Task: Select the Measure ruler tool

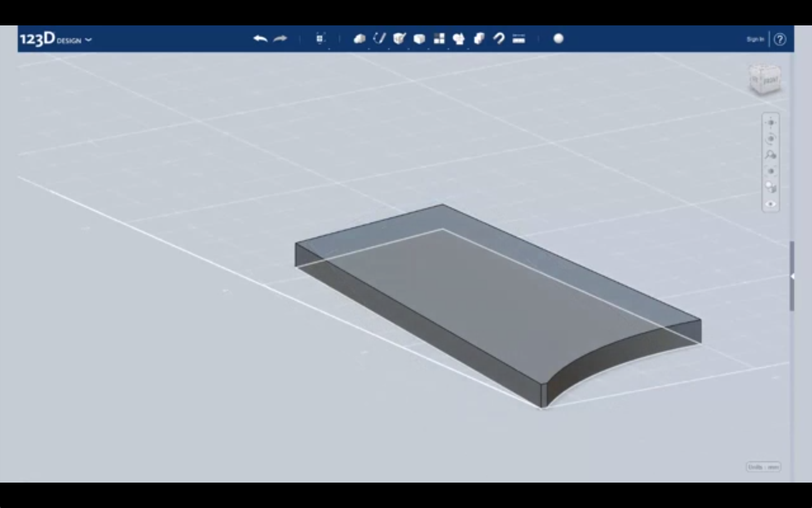Action: [519, 38]
